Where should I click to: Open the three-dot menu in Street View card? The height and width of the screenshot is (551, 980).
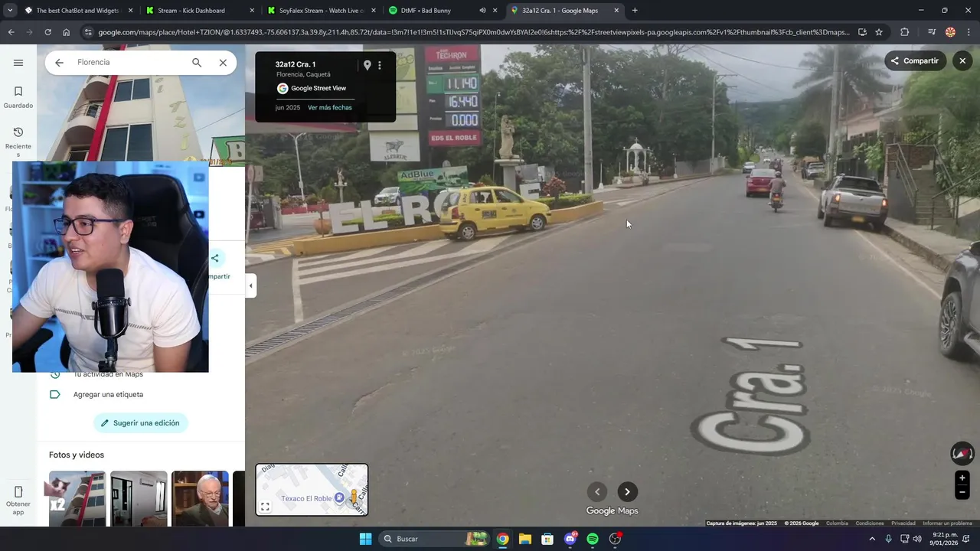point(379,65)
